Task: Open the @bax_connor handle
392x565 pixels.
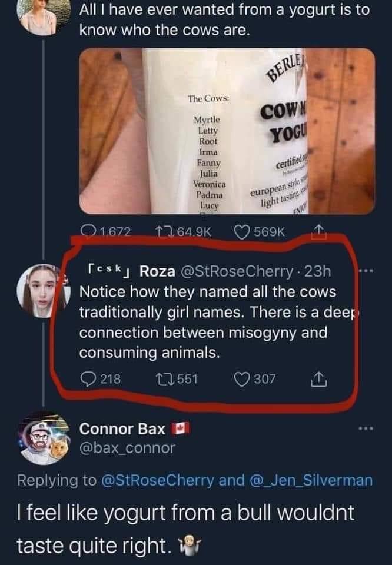Action: pyautogui.click(x=128, y=448)
